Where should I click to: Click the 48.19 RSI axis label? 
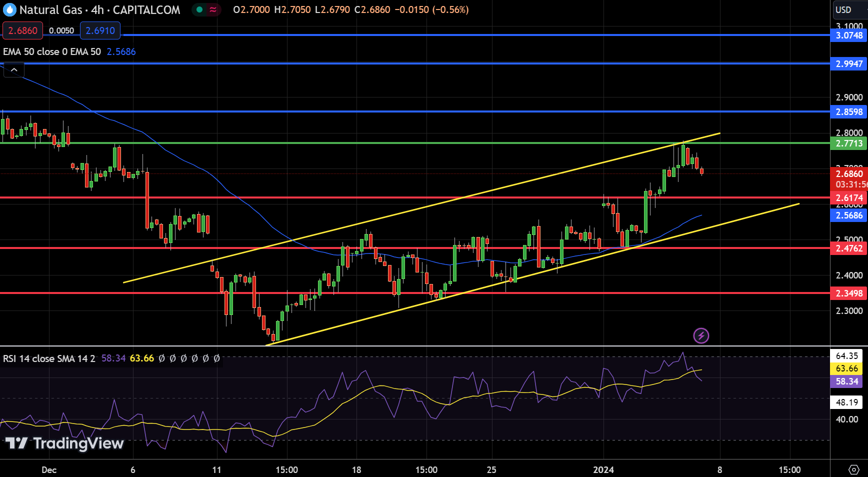coord(846,402)
